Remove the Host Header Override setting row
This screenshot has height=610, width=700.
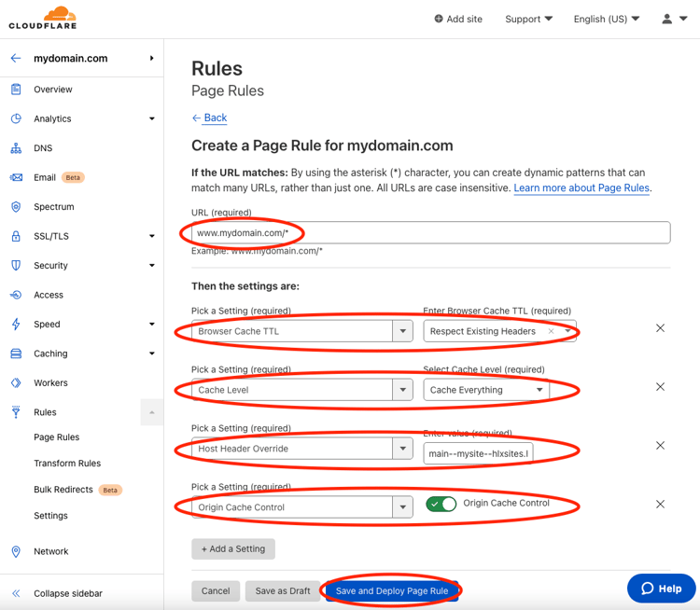coord(660,445)
